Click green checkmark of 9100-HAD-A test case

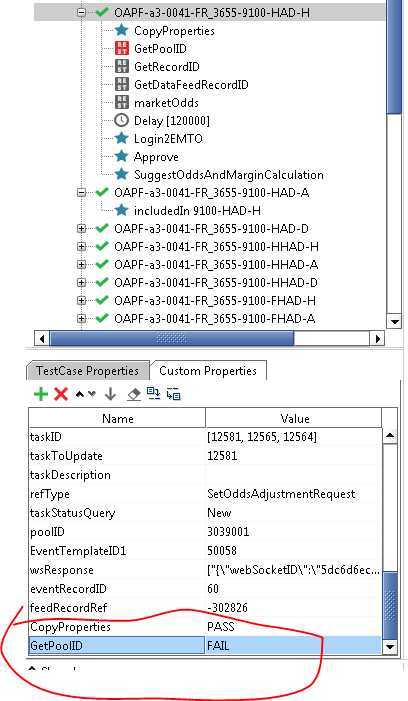(x=102, y=192)
